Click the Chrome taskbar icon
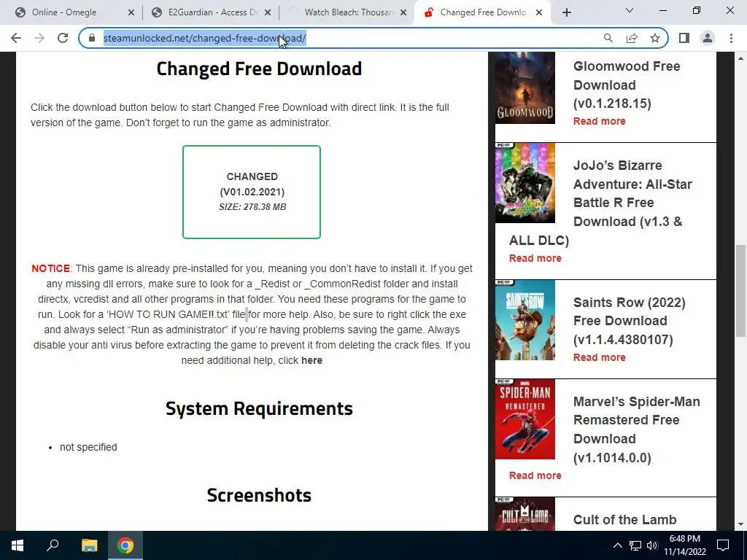 [x=125, y=545]
